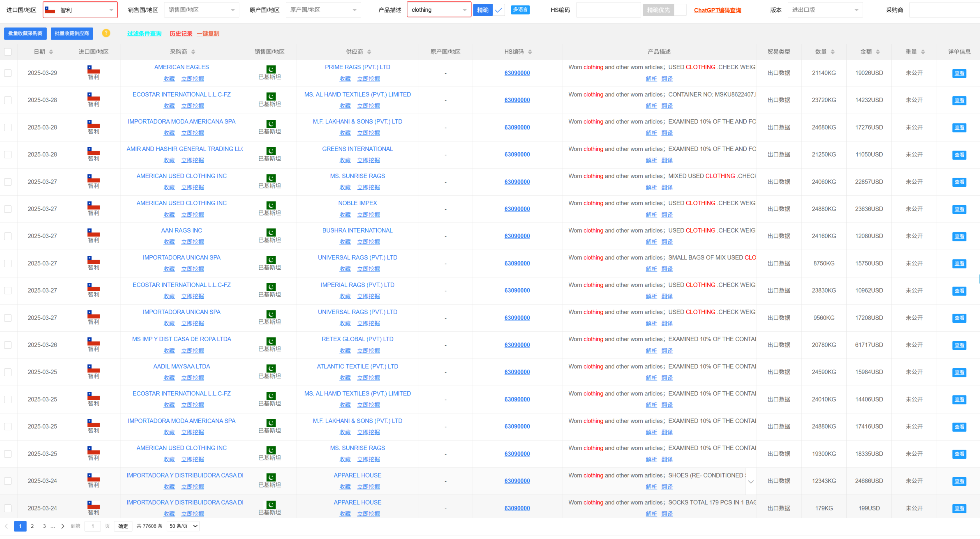Open 查看 details for AAN RAGS INC row
The width and height of the screenshot is (980, 539).
click(959, 236)
